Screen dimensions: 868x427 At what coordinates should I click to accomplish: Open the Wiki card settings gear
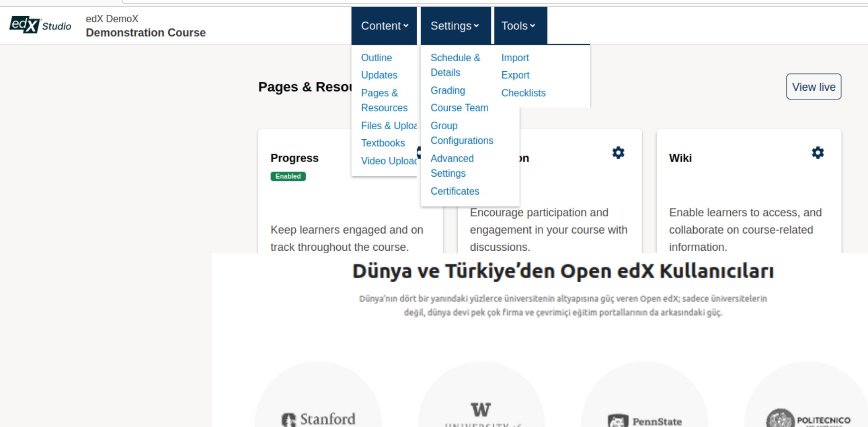coord(818,152)
